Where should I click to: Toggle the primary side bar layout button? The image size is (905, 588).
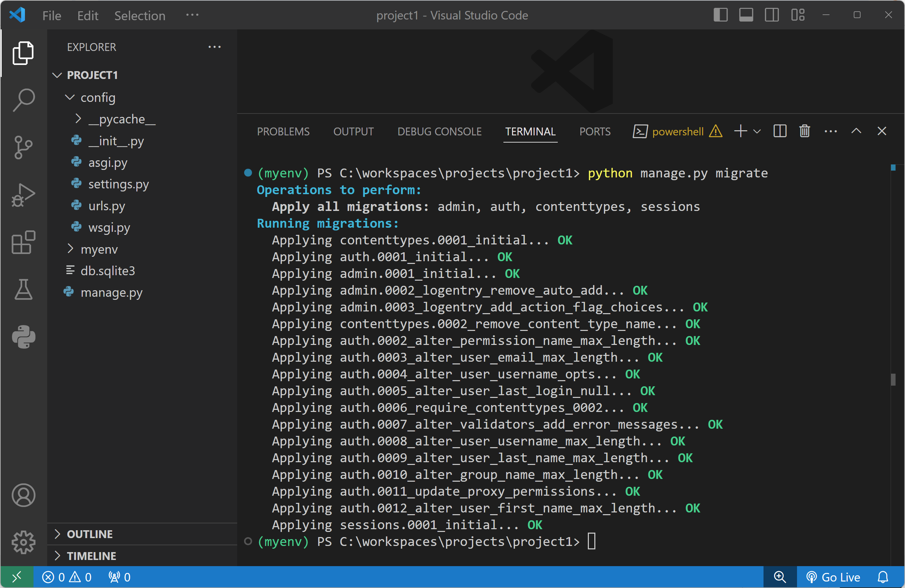click(720, 15)
